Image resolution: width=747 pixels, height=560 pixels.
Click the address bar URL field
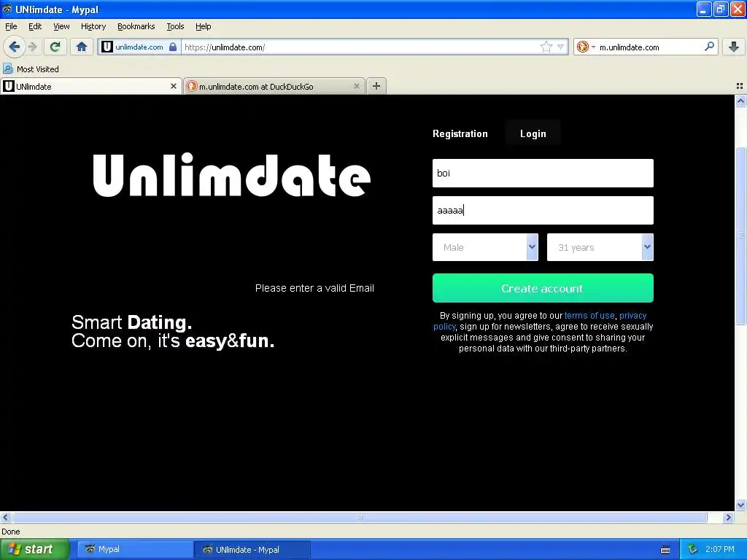click(x=360, y=47)
